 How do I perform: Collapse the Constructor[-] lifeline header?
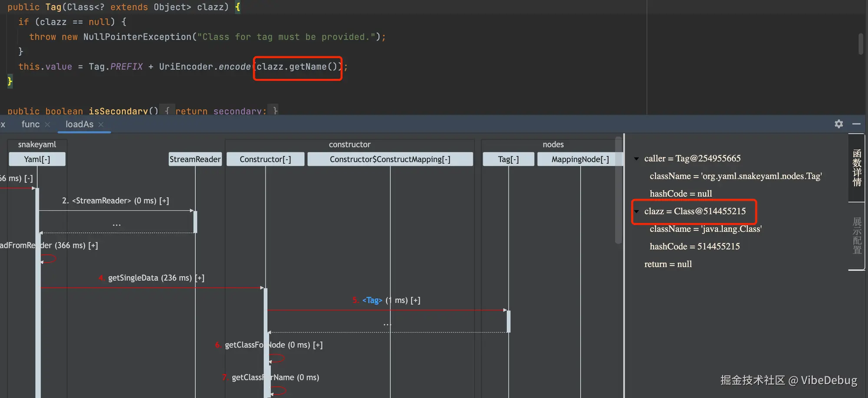coord(265,159)
